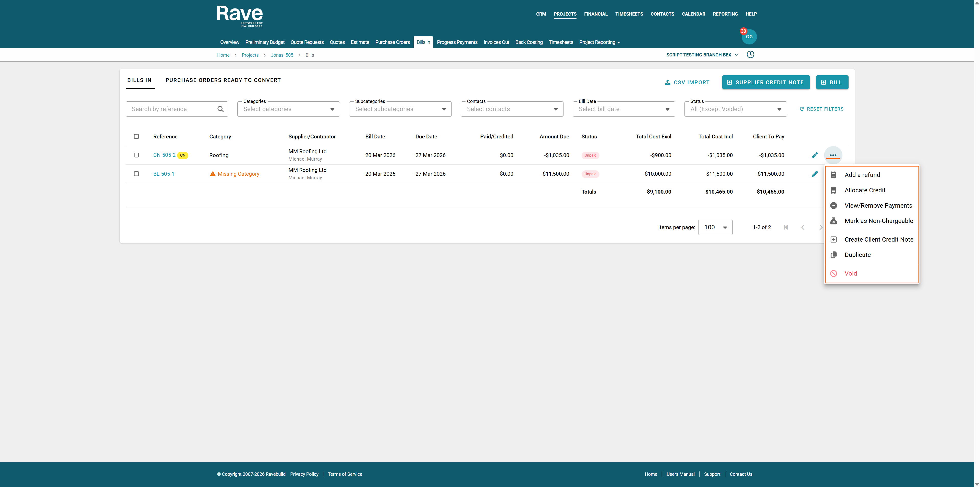Tick the checkbox for CN-505-2 row
This screenshot has width=980, height=487.
(136, 155)
